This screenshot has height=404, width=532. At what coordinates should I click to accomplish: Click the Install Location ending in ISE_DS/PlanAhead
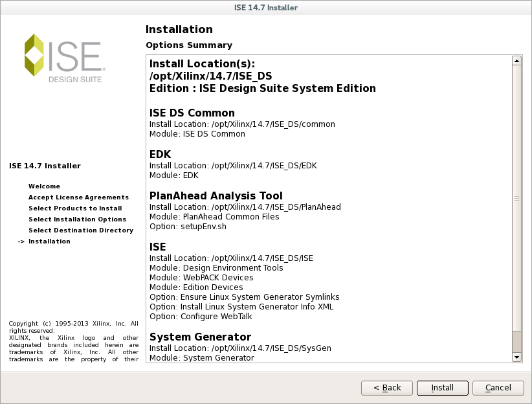point(245,207)
